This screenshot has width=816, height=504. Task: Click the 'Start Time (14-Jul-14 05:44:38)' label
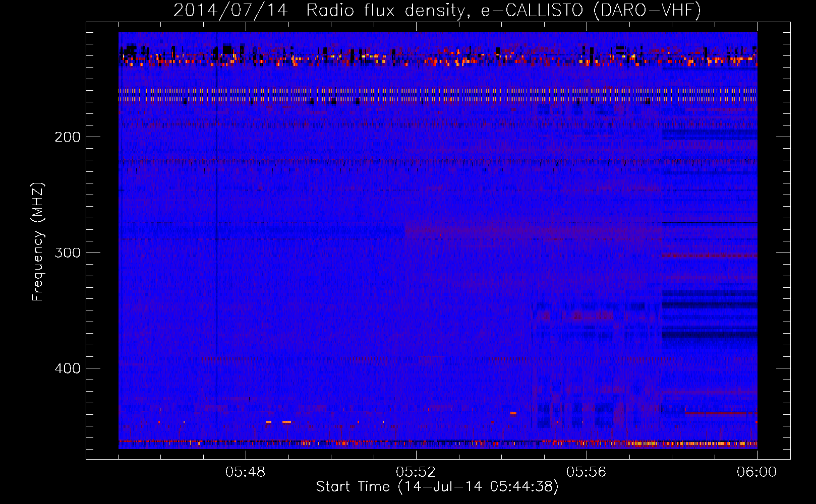click(x=437, y=487)
